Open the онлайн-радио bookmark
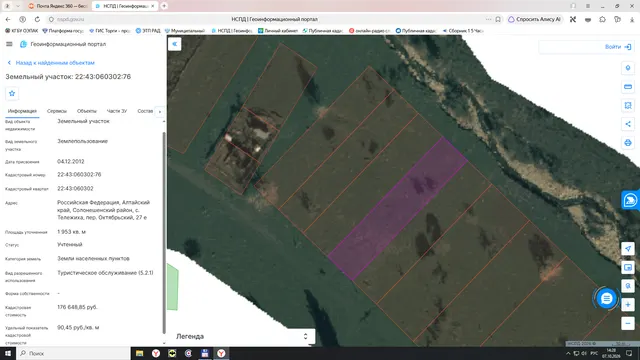The height and width of the screenshot is (360, 640). pos(370,31)
